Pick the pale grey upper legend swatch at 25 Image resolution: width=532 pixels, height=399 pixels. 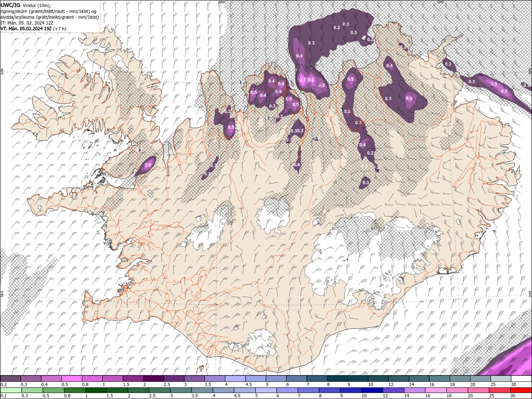pyautogui.click(x=500, y=379)
